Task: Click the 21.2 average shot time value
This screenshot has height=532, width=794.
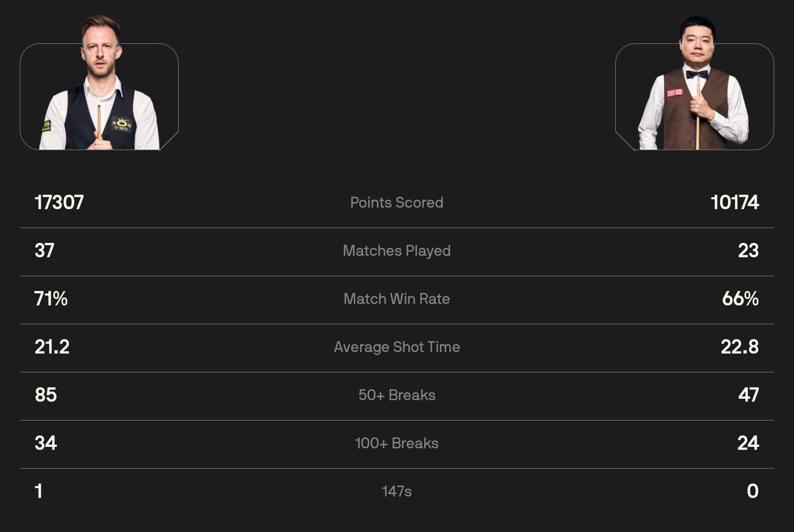Action: tap(52, 347)
